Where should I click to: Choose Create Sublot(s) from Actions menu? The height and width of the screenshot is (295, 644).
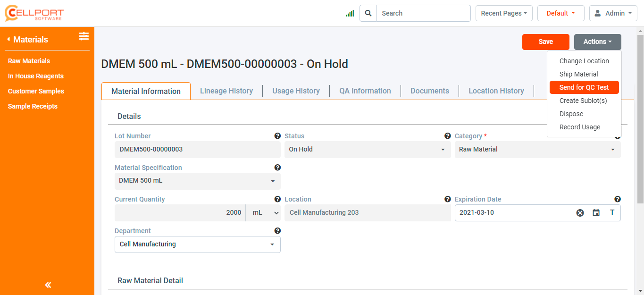pyautogui.click(x=583, y=101)
